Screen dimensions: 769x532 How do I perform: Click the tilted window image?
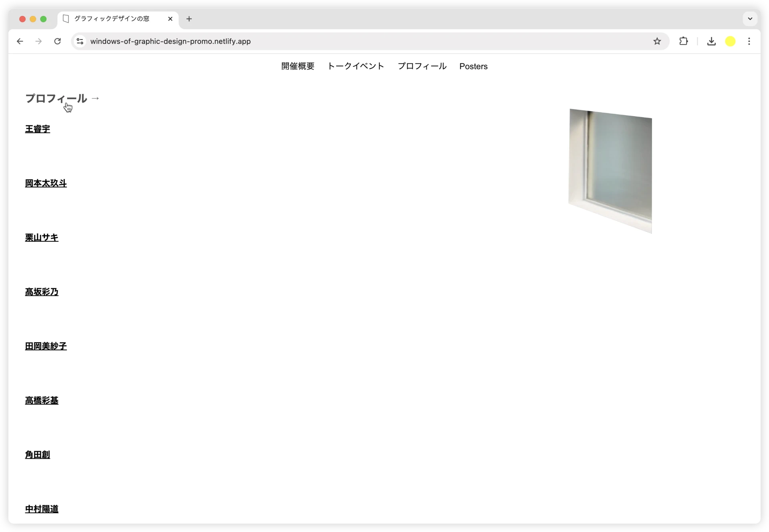coord(610,171)
